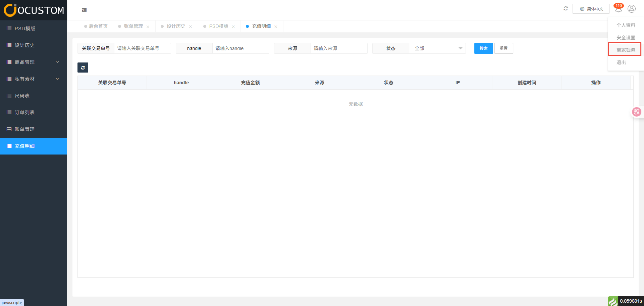644x306 pixels.
Task: Open the 简体中文 language selector
Action: 591,9
